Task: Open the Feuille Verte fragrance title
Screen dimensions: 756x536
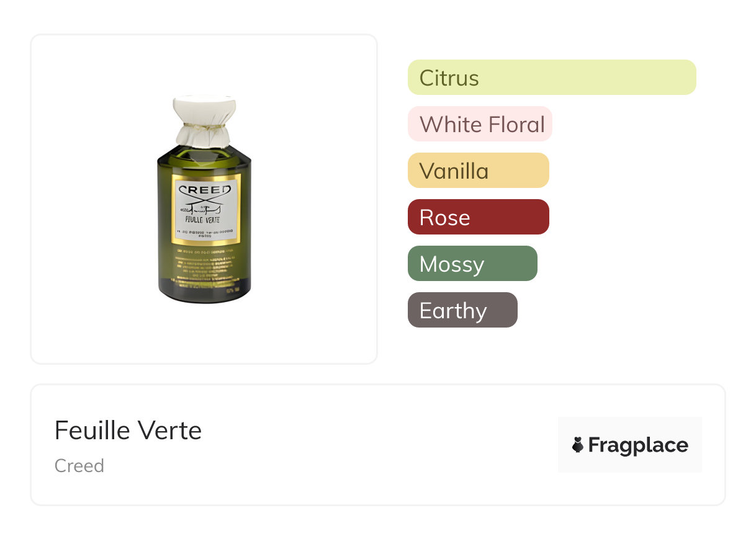Action: pyautogui.click(x=128, y=431)
